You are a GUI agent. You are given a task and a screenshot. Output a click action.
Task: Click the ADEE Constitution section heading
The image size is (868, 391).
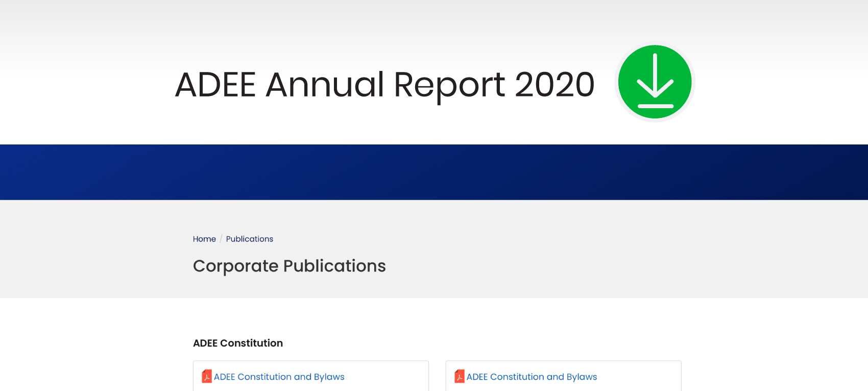pyautogui.click(x=237, y=343)
